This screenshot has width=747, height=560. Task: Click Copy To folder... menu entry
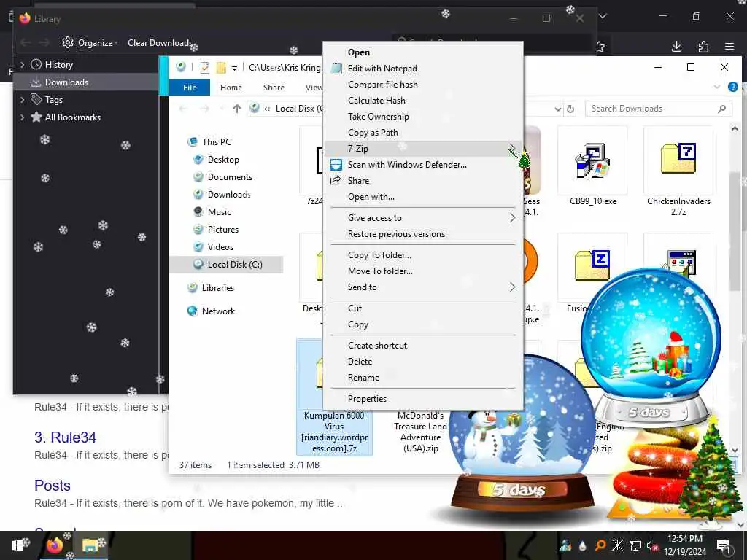(x=379, y=255)
